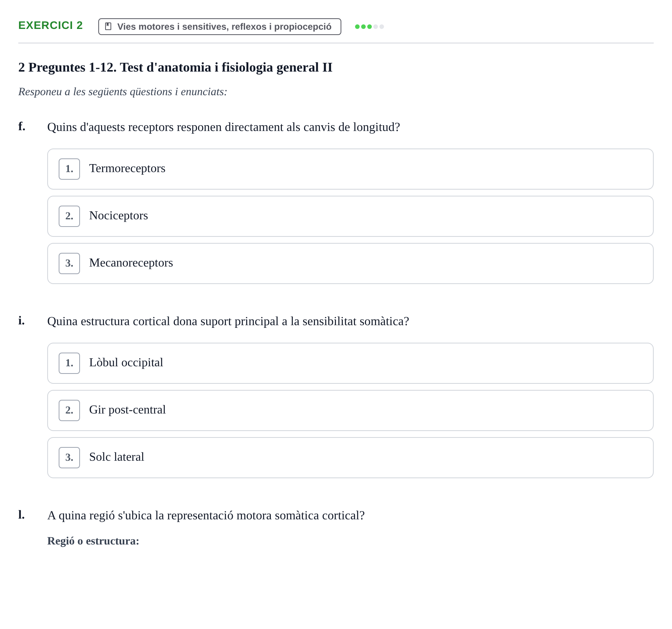The image size is (672, 629).
Task: Click the EXERCICI 2 heading
Action: (x=51, y=25)
